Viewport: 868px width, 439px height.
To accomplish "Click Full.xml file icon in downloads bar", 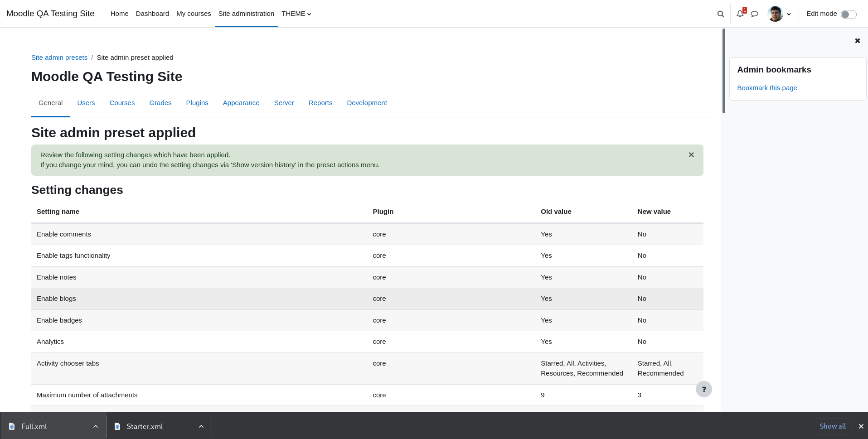I will [12, 426].
